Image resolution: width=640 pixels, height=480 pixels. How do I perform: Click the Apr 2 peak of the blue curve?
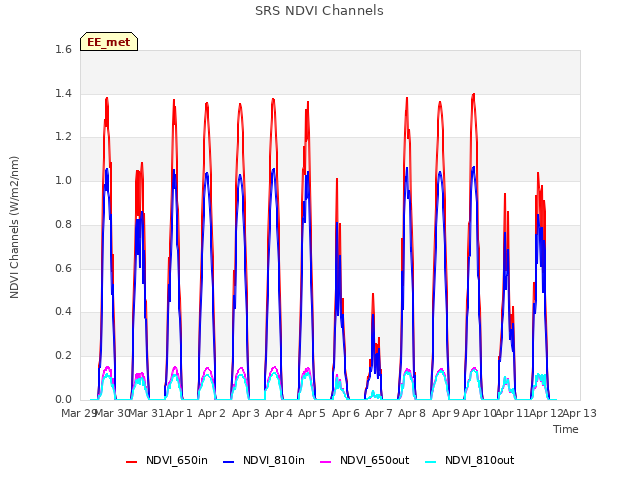point(207,174)
